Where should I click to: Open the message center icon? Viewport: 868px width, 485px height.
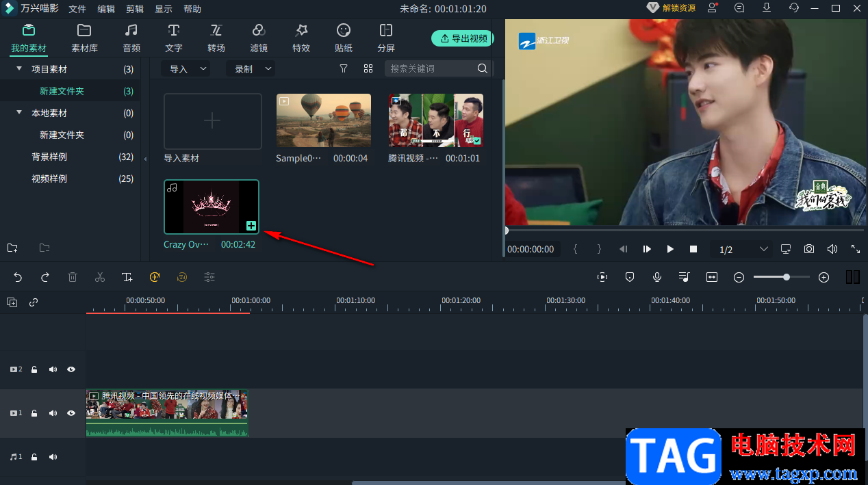[739, 8]
